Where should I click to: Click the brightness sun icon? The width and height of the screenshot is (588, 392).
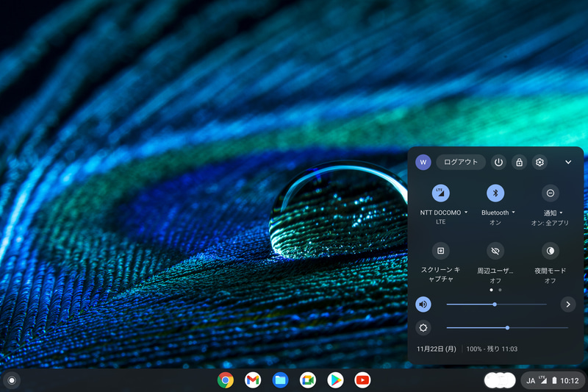pyautogui.click(x=423, y=328)
